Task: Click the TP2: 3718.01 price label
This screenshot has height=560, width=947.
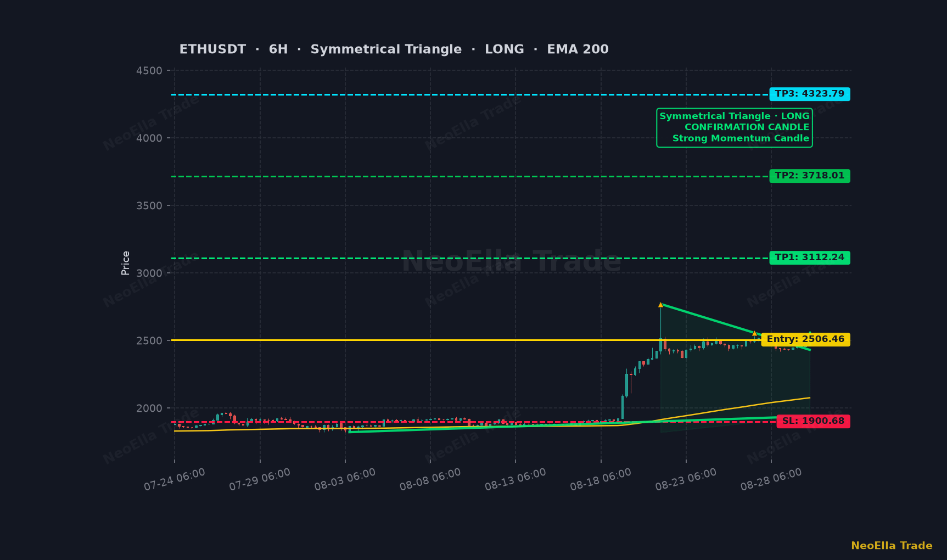Action: (x=810, y=176)
